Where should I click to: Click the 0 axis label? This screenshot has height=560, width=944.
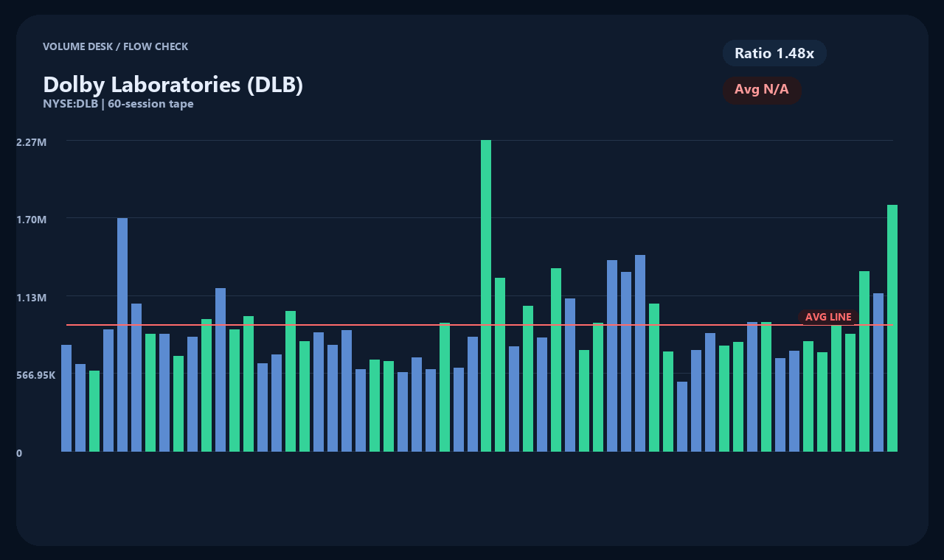tap(19, 453)
